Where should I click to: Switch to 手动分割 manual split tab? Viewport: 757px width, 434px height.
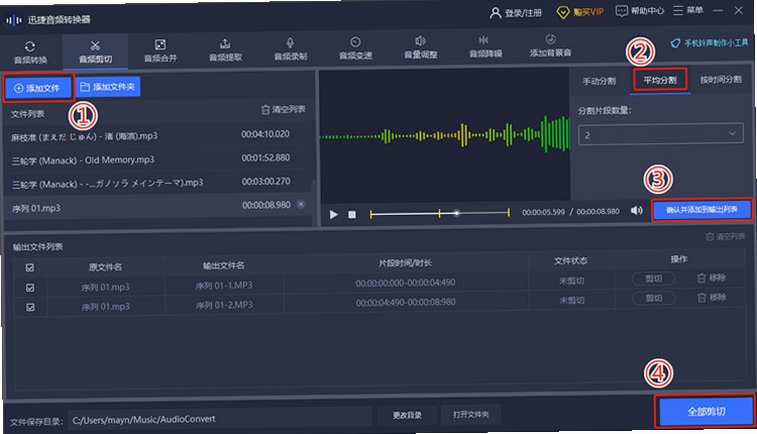pos(599,81)
